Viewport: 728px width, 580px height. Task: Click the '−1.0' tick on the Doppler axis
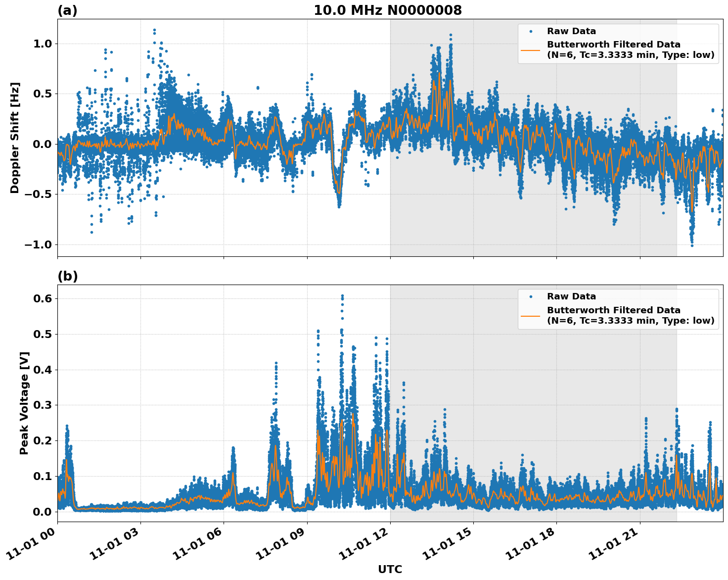39,245
